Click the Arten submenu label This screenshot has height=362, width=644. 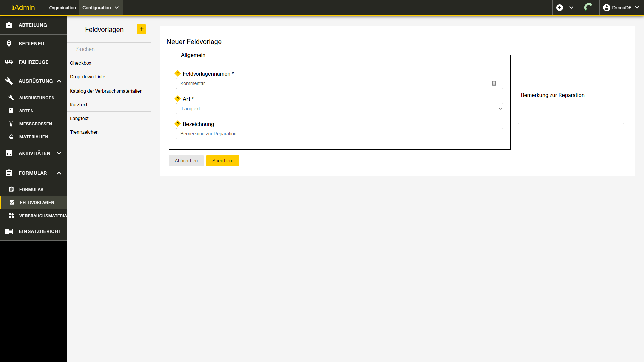tap(26, 111)
